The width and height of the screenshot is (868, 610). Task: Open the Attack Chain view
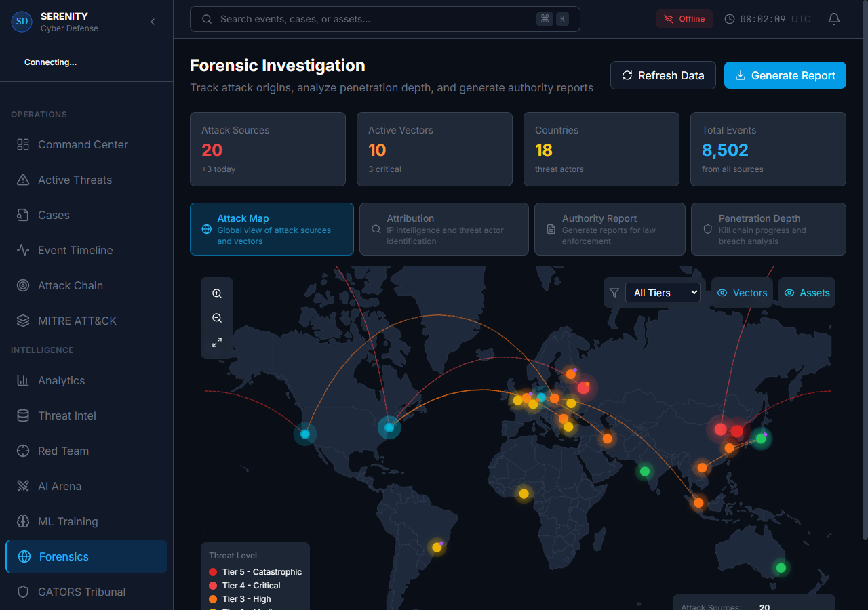point(71,285)
